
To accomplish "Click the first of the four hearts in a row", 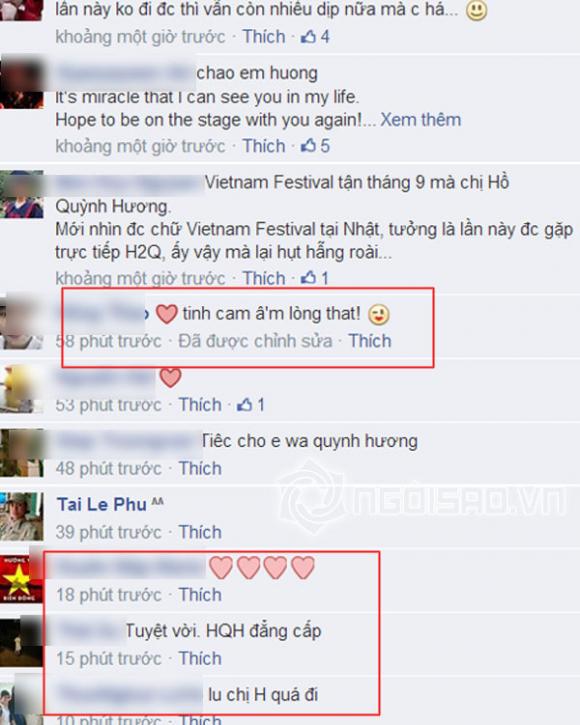I will [221, 567].
